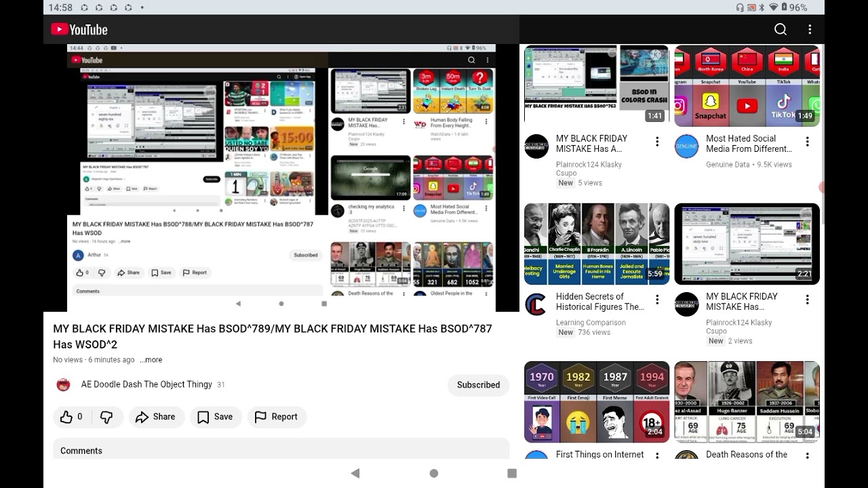This screenshot has width=868, height=488.
Task: Open AE Doodle Dash channel avatar
Action: [x=64, y=385]
